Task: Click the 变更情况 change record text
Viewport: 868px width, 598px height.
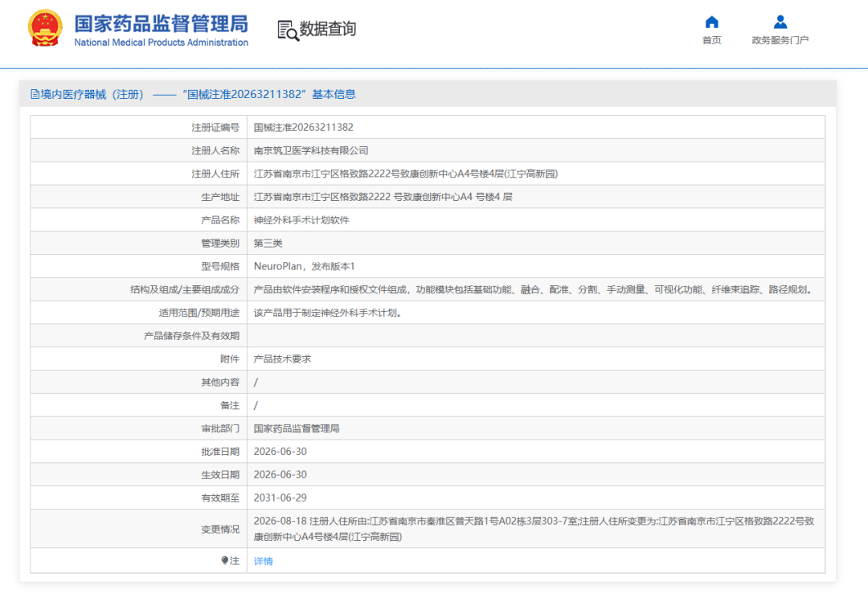Action: (x=534, y=529)
